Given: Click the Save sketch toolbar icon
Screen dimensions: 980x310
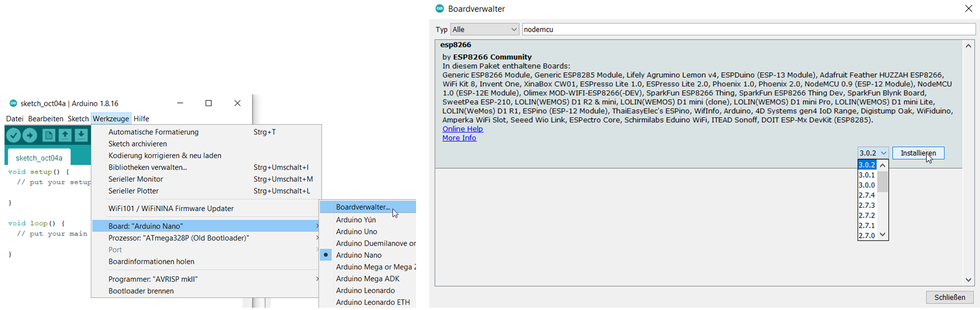Looking at the screenshot, I should click(81, 136).
